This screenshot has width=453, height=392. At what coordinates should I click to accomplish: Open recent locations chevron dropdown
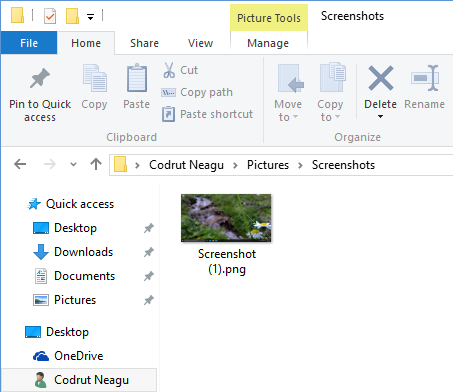point(73,164)
